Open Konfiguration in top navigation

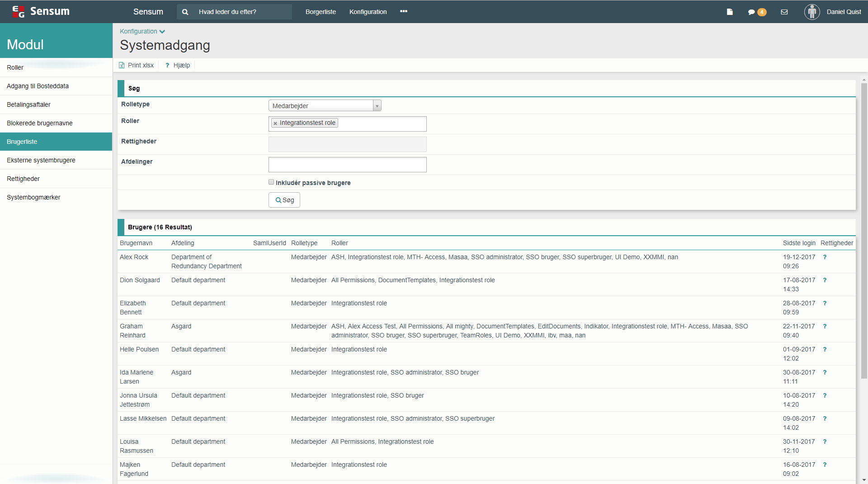tap(368, 12)
